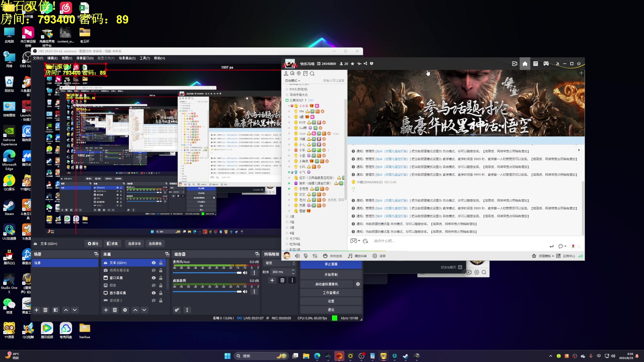Viewport: 644px width, 362px height.
Task: Add a transition with plus icon
Action: click(x=272, y=281)
